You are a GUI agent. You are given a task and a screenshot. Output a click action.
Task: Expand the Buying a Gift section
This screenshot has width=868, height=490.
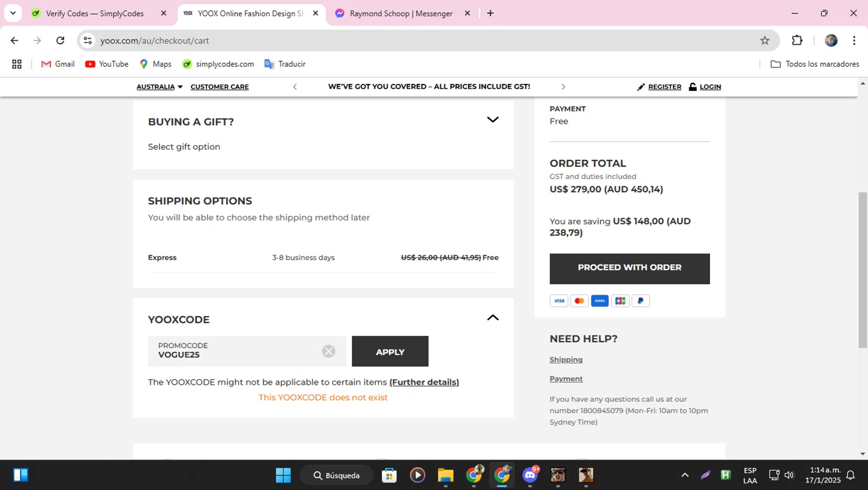pos(492,120)
